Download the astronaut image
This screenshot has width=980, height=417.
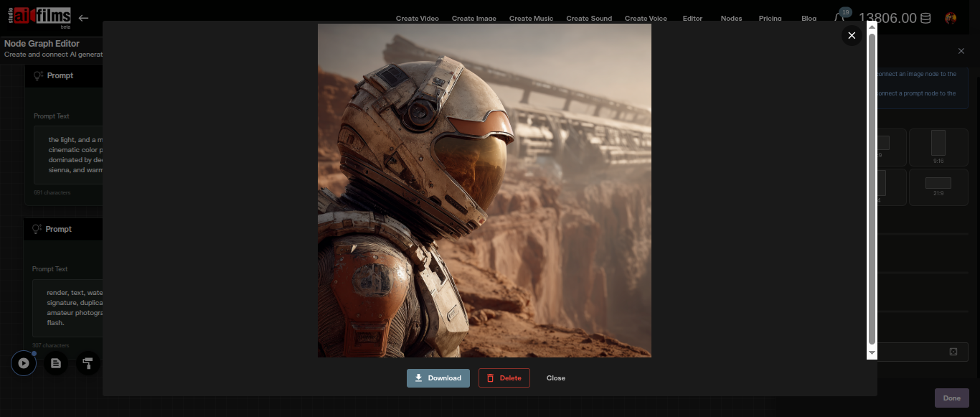coord(438,378)
